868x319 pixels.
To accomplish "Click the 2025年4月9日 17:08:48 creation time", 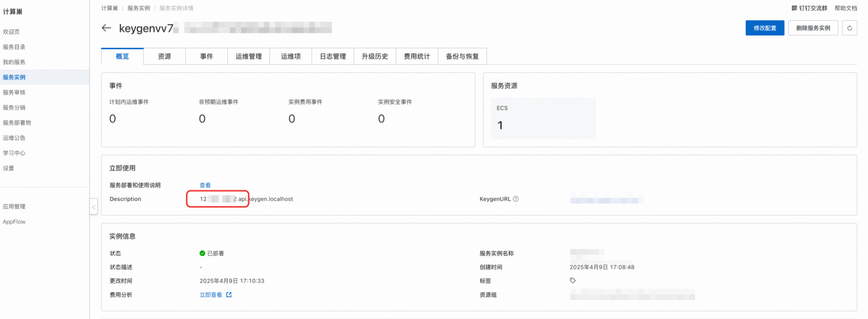I will coord(602,267).
